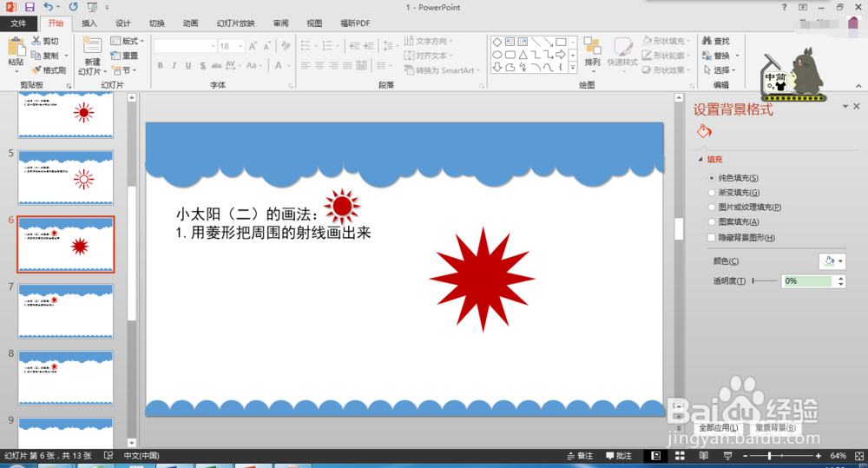The width and height of the screenshot is (868, 468).
Task: Select Solid fill (纯色填充) radio button
Action: (x=712, y=178)
